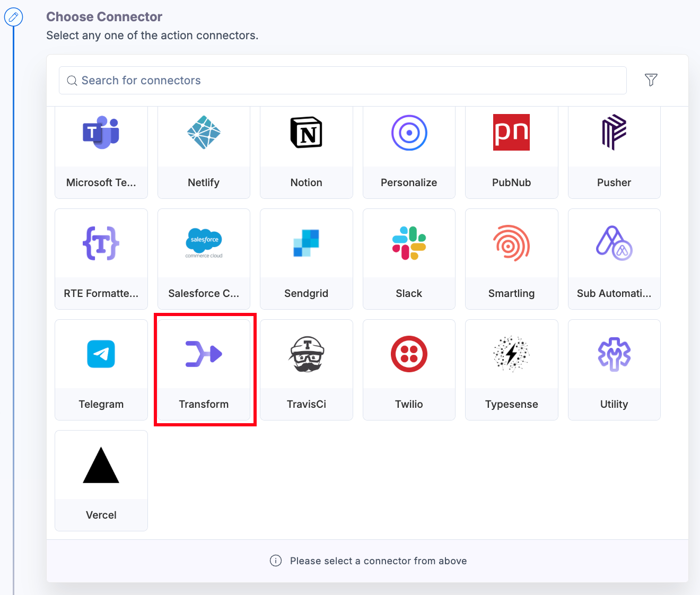The height and width of the screenshot is (595, 700).
Task: Select the Netlify connector icon
Action: [x=204, y=133]
